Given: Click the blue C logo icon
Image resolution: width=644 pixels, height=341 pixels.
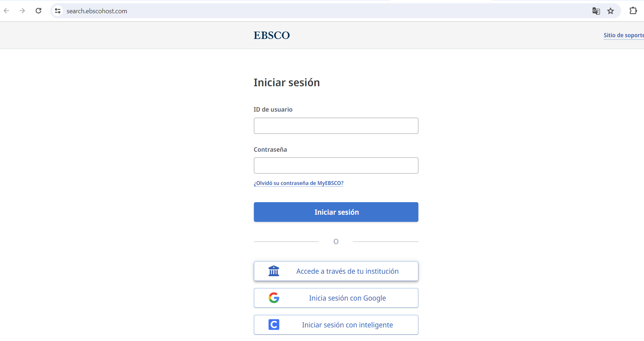Looking at the screenshot, I should (x=274, y=325).
